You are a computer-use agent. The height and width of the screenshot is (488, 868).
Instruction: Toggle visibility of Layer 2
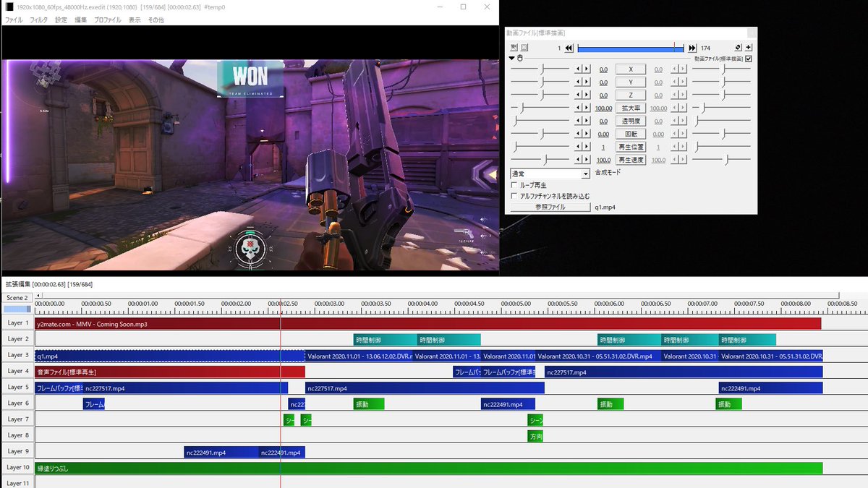17,339
